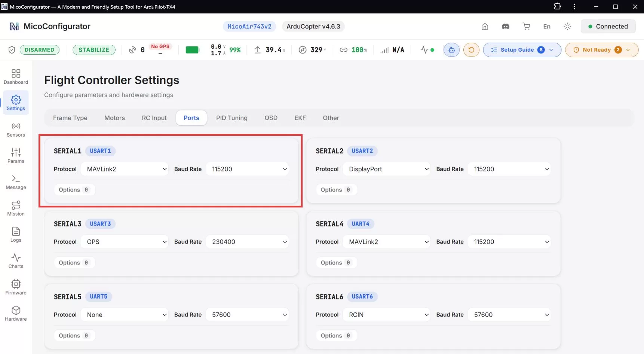Select the Ports tab
This screenshot has height=354, width=644.
(x=191, y=118)
